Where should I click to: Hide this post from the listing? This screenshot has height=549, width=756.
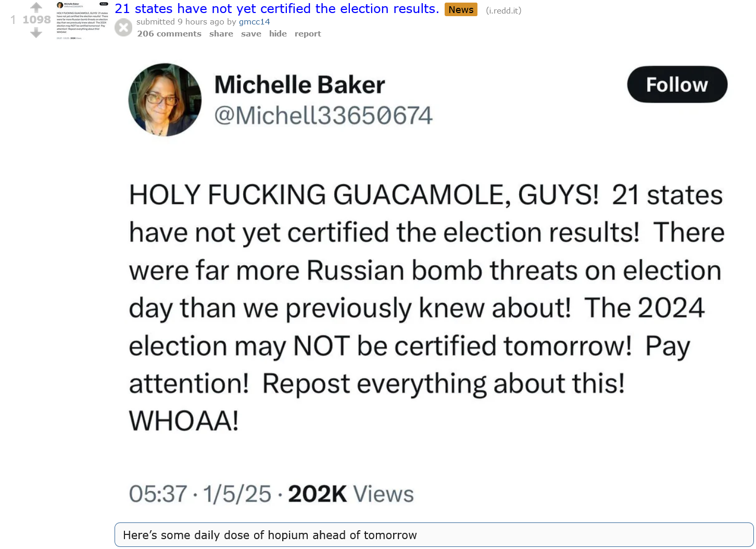pos(278,34)
